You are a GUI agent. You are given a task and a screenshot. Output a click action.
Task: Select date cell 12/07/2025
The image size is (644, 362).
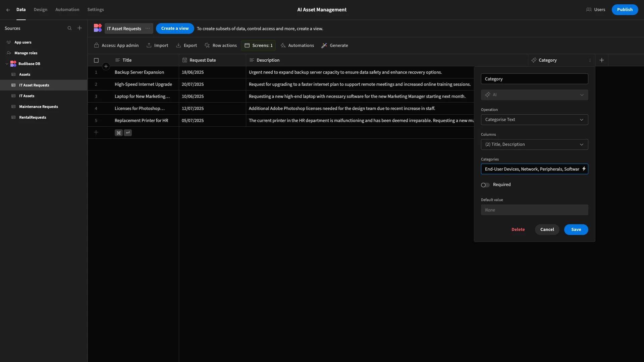pos(212,109)
